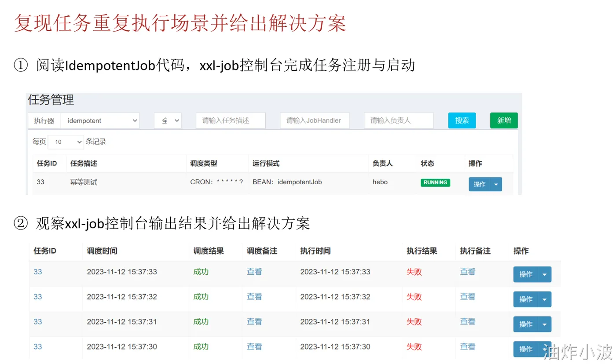Click 执行备注 查看 link in the 15:37:33 row

(468, 272)
